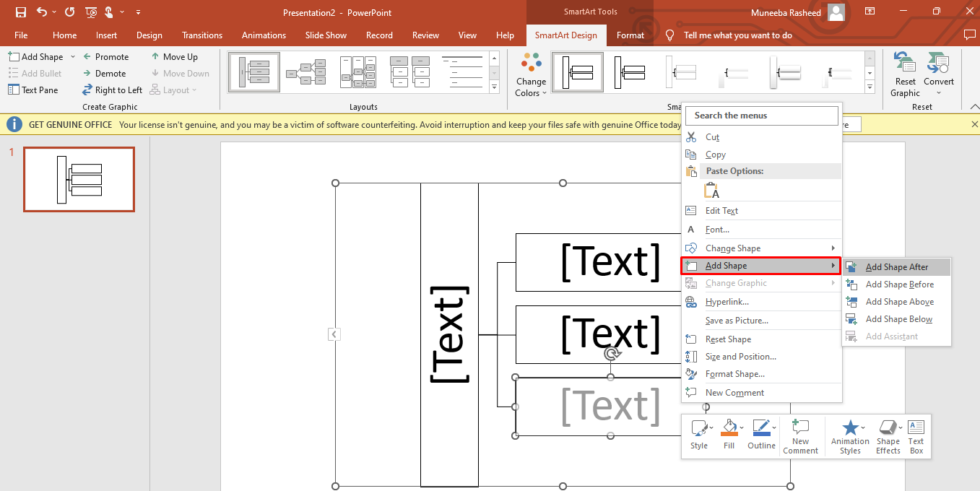Demote the selected shape

tap(104, 73)
